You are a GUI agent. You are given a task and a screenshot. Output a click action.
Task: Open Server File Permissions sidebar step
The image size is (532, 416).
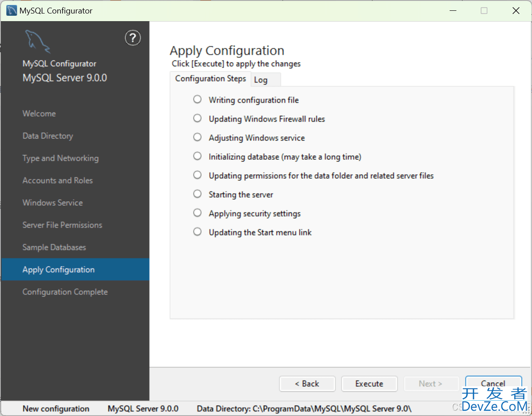62,225
